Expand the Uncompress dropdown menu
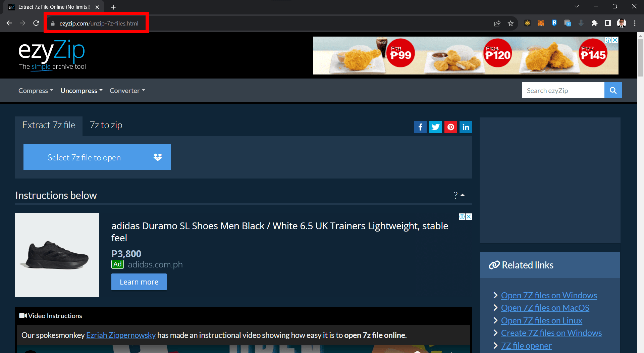This screenshot has height=353, width=644. click(82, 91)
